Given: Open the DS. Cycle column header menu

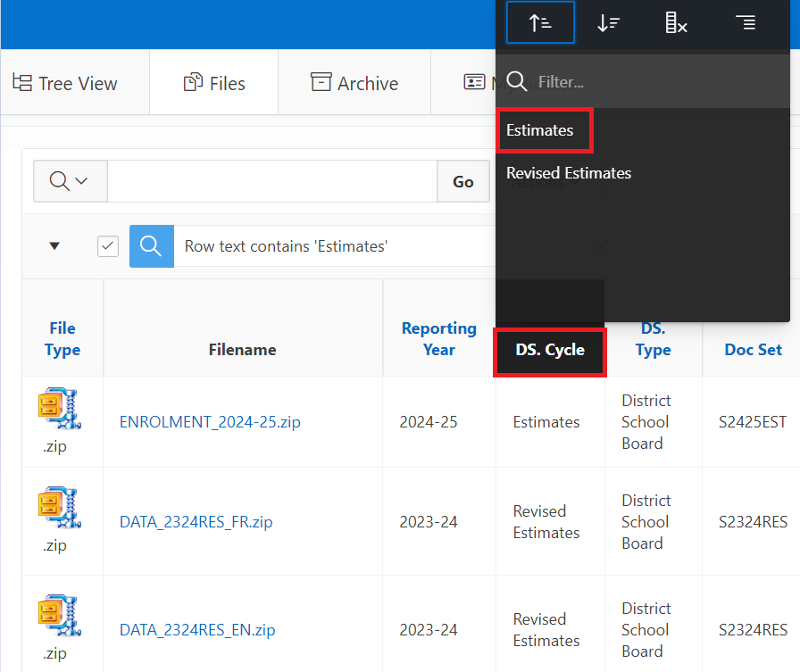Looking at the screenshot, I should point(550,350).
